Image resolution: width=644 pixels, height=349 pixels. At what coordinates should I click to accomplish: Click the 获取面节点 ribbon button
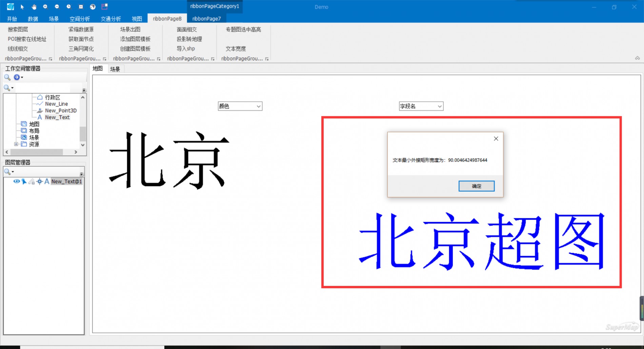tap(81, 39)
